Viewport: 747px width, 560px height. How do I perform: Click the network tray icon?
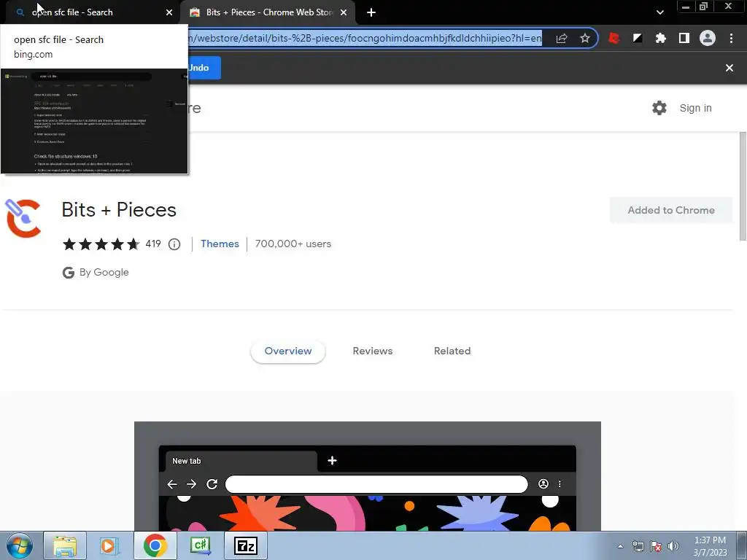click(x=638, y=546)
